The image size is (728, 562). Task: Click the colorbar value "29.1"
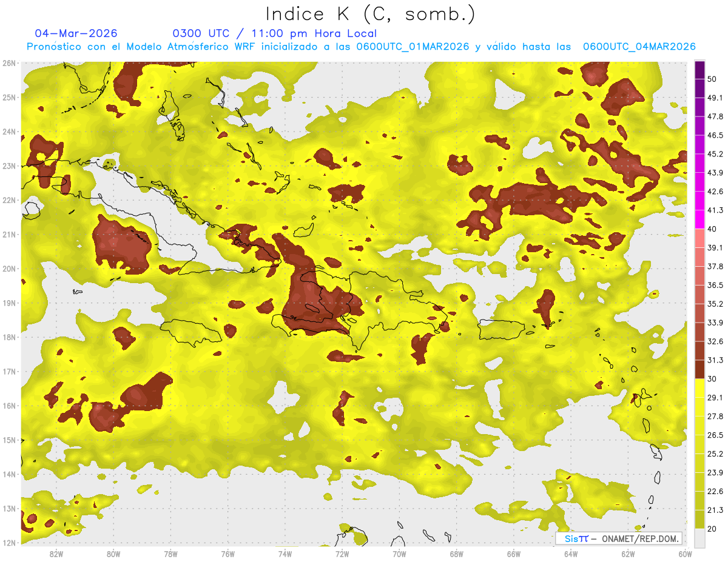point(715,398)
